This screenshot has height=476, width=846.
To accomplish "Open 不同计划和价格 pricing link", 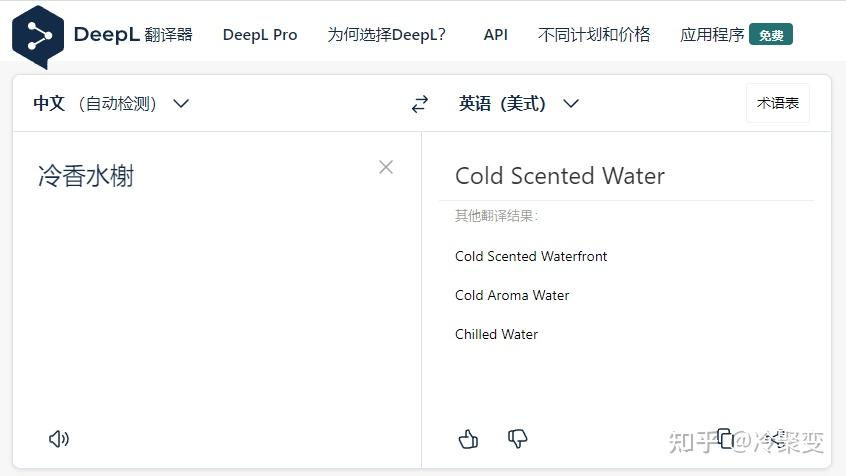I will point(594,34).
